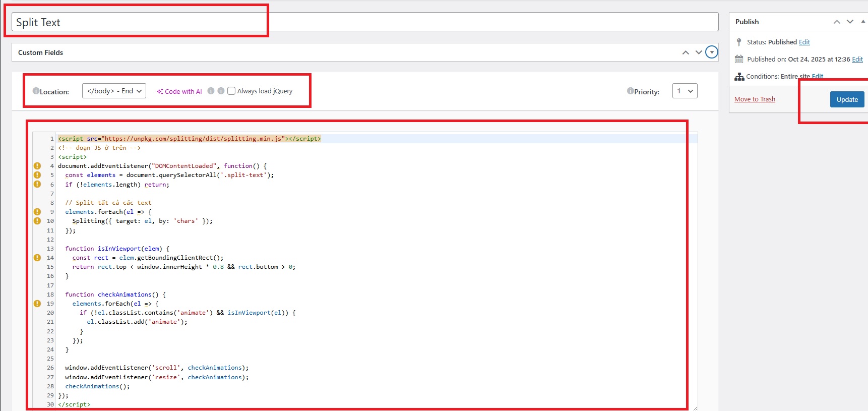
Task: Click warning icon on code line 19
Action: click(x=37, y=304)
